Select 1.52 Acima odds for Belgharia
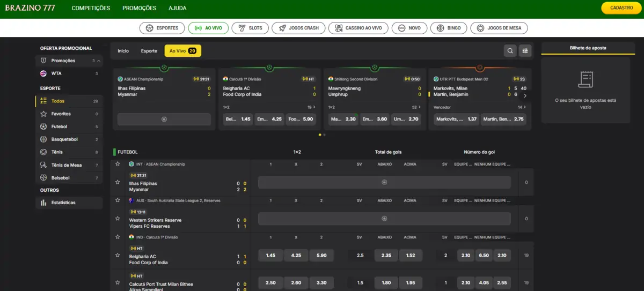This screenshot has width=644, height=291. (x=411, y=256)
